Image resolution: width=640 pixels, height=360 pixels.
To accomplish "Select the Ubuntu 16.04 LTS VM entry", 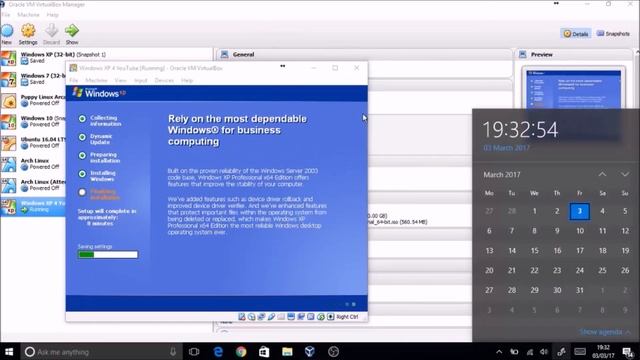I will tap(33, 143).
